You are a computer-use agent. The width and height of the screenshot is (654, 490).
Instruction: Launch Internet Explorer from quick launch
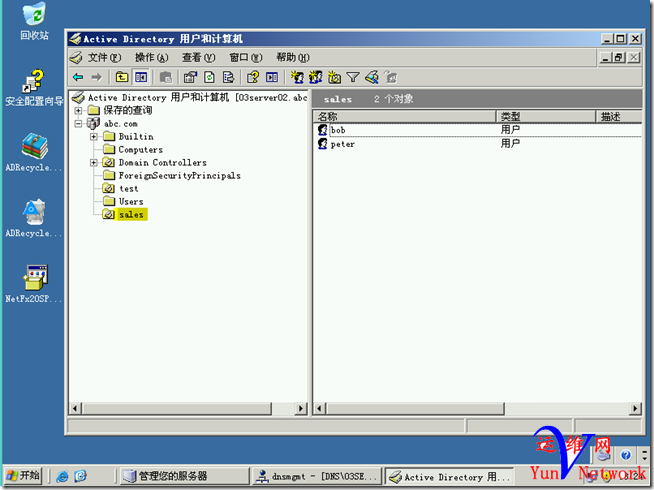pyautogui.click(x=62, y=476)
